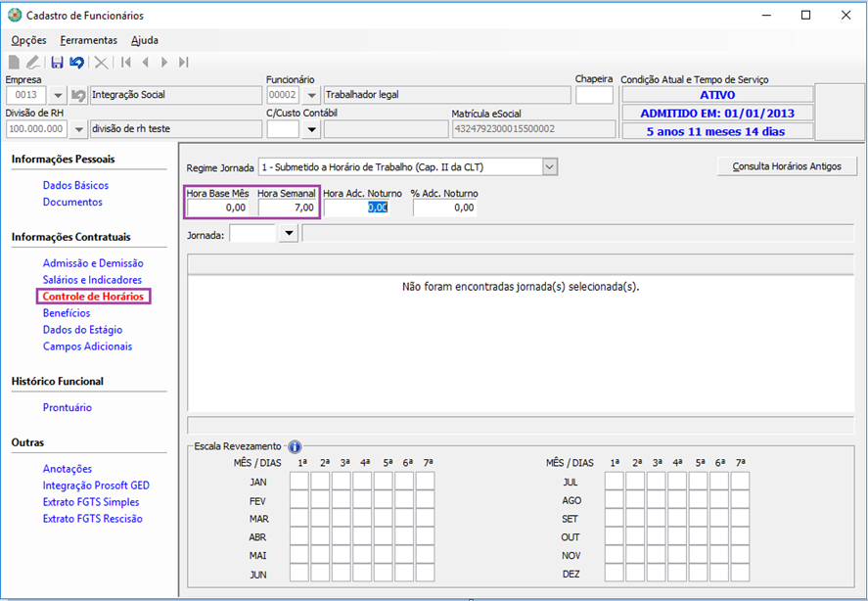Click JUL 1ª day cell in Escala Revezamento
This screenshot has width=868, height=601.
(614, 482)
